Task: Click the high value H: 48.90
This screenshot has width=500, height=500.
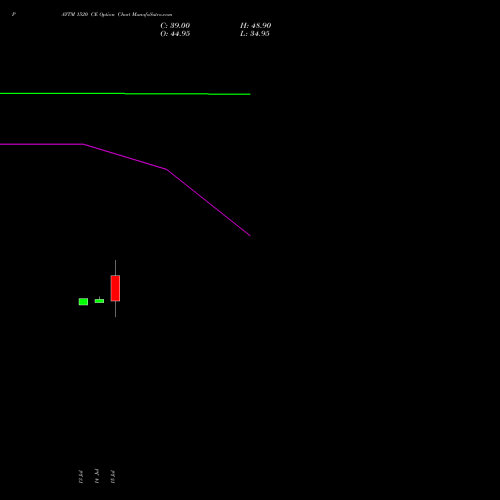Action: (x=255, y=26)
